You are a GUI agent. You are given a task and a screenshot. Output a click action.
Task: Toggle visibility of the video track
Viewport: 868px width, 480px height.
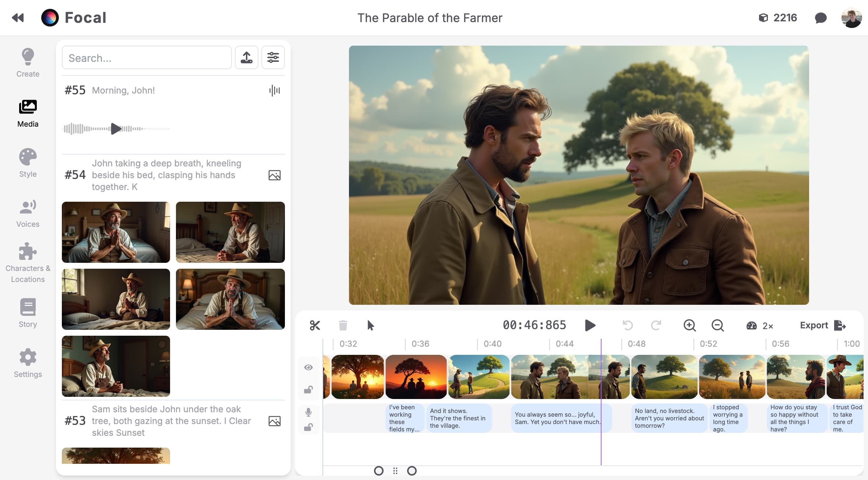pos(308,367)
